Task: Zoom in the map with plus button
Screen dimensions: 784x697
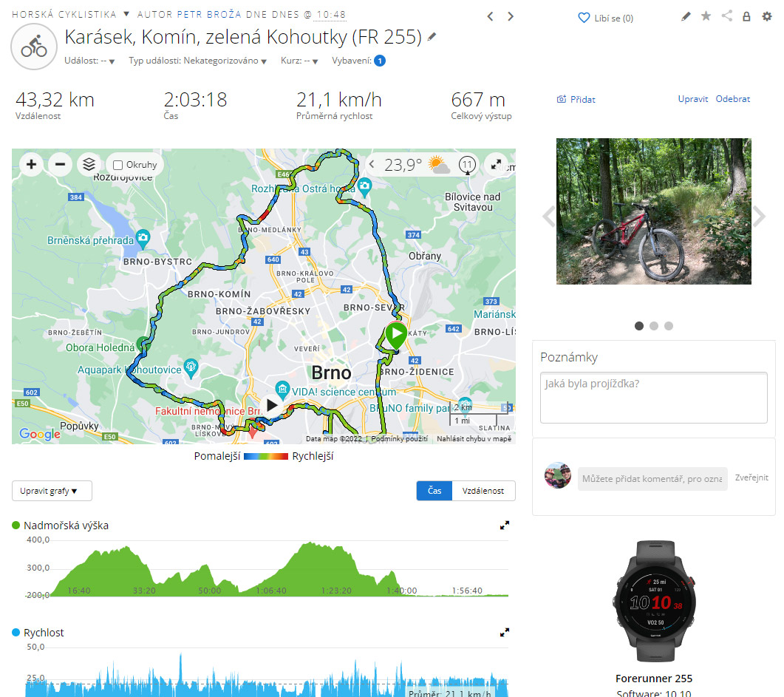Action: pos(32,164)
